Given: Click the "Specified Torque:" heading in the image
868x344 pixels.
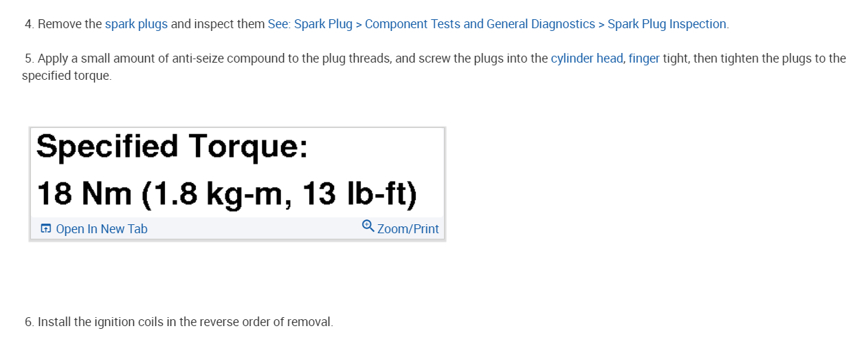Looking at the screenshot, I should click(172, 147).
